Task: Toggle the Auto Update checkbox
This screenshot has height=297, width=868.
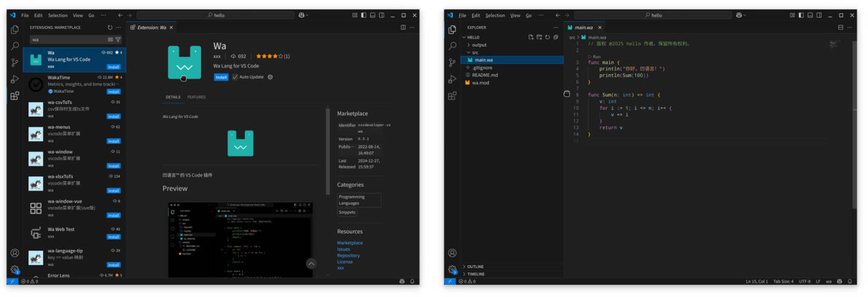Action: pos(235,77)
